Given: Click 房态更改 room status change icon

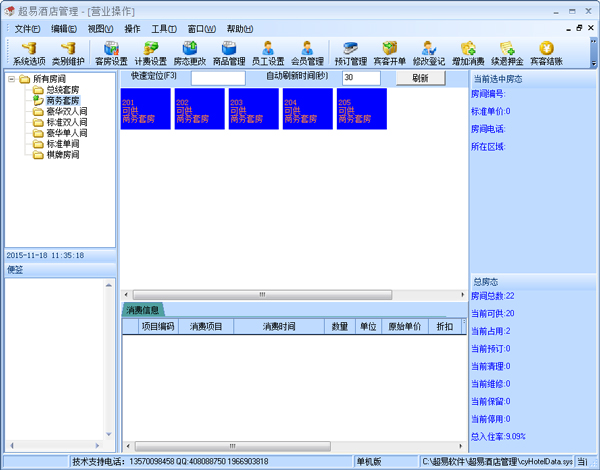Looking at the screenshot, I should [x=190, y=54].
